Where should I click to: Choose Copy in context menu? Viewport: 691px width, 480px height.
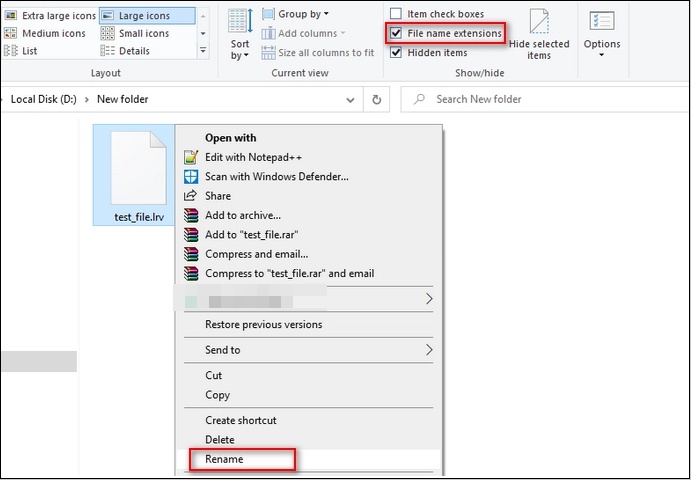(x=308, y=395)
